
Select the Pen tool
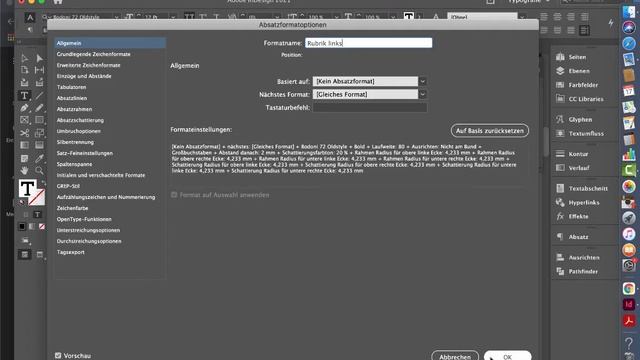click(24, 108)
